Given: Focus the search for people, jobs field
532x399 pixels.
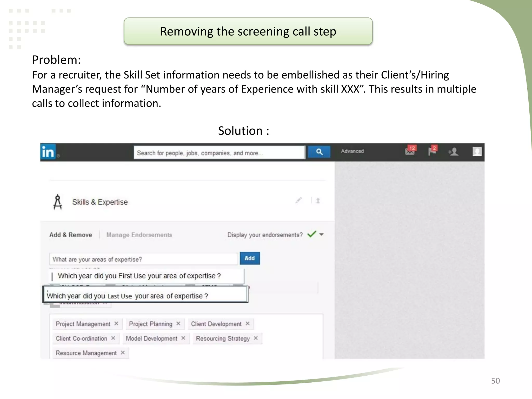Looking at the screenshot, I should pyautogui.click(x=220, y=152).
